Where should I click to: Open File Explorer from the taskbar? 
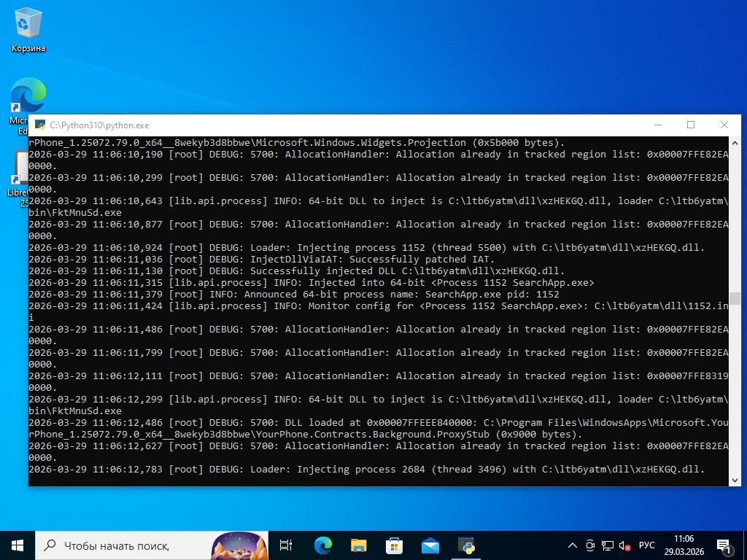click(358, 545)
